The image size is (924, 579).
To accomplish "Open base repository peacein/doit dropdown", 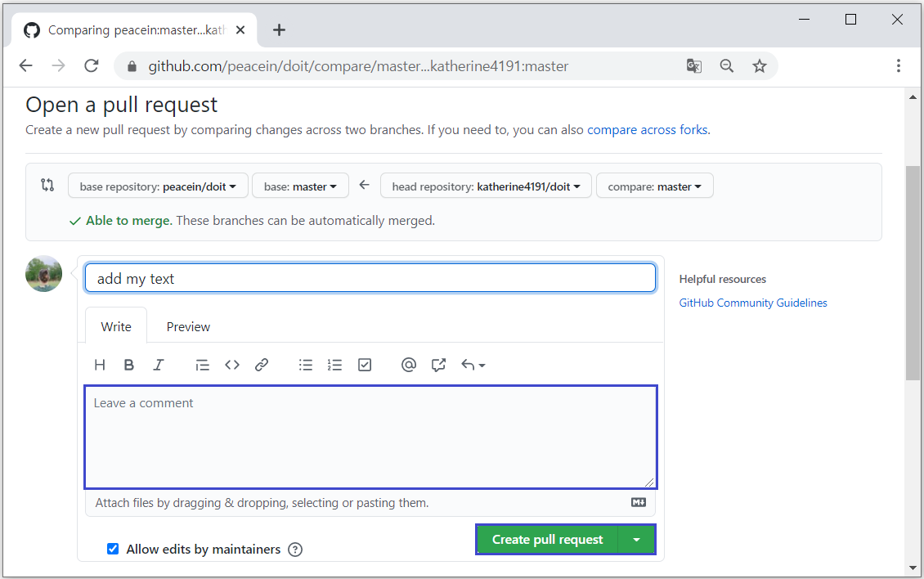I will tap(156, 186).
